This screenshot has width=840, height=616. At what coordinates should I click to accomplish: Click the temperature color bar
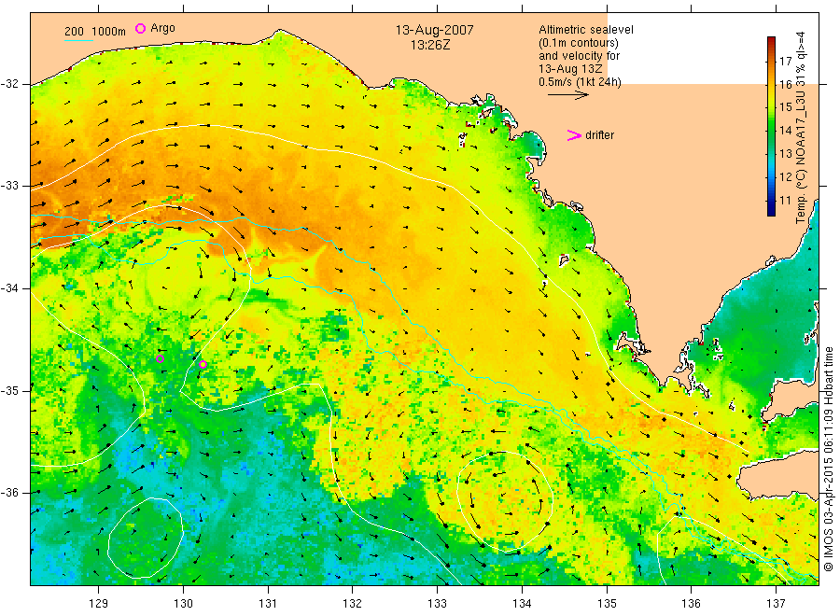[771, 126]
